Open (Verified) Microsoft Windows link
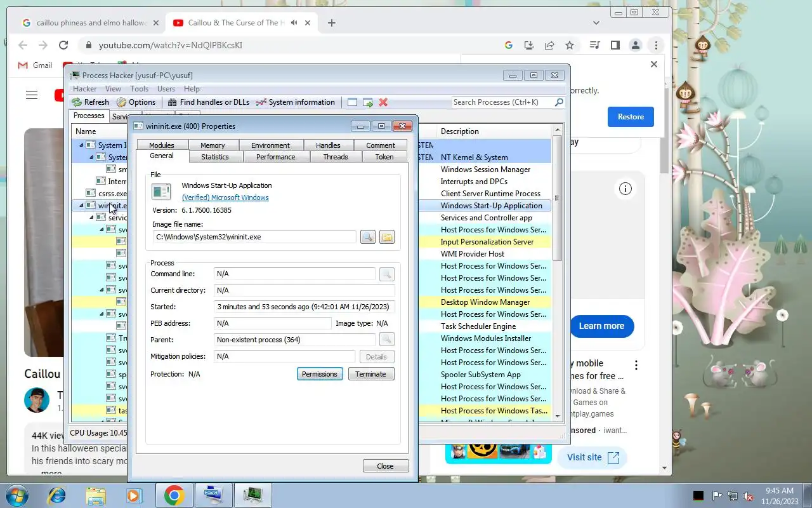This screenshot has height=508, width=812. tap(225, 197)
